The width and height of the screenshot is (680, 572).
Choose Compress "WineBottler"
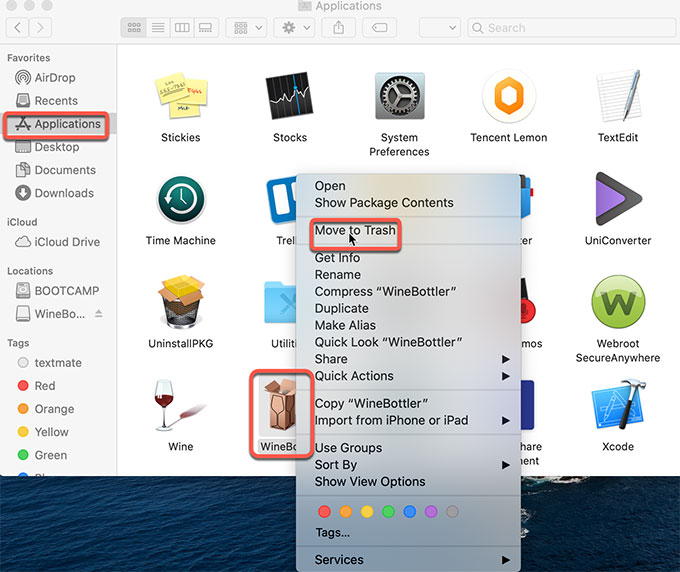[409, 291]
